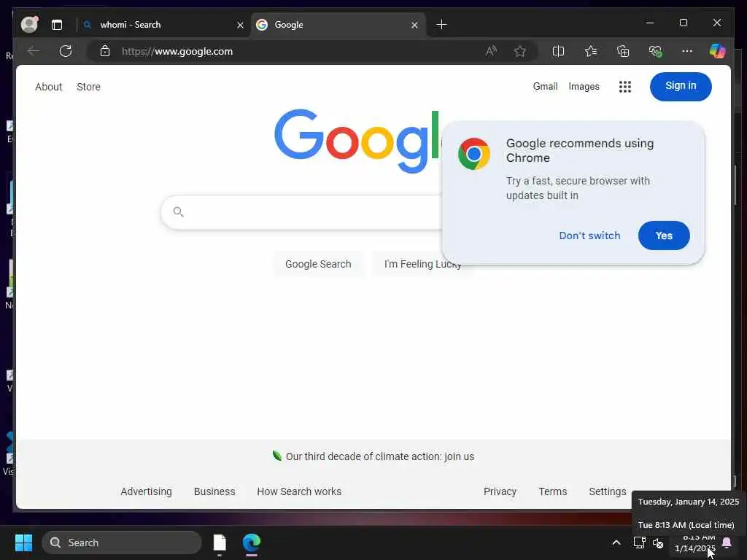This screenshot has width=747, height=560.
Task: Click the muted volume tray icon
Action: [x=658, y=542]
